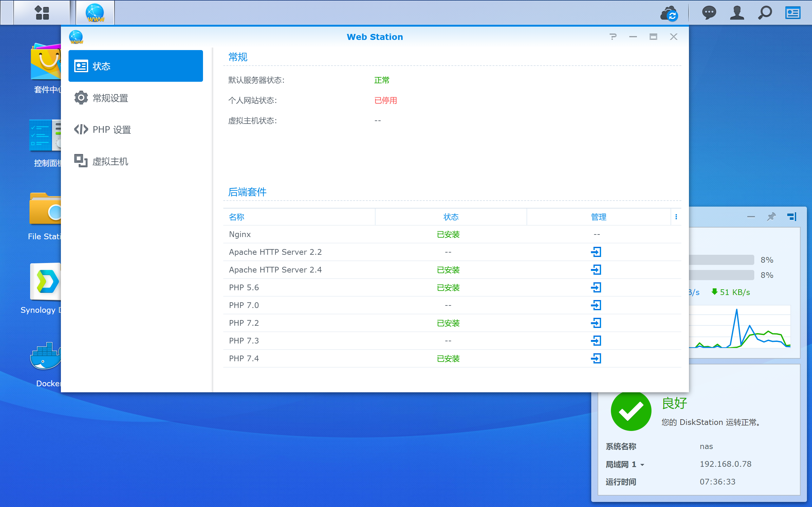
Task: Click the Web Station taskbar icon
Action: coord(95,13)
